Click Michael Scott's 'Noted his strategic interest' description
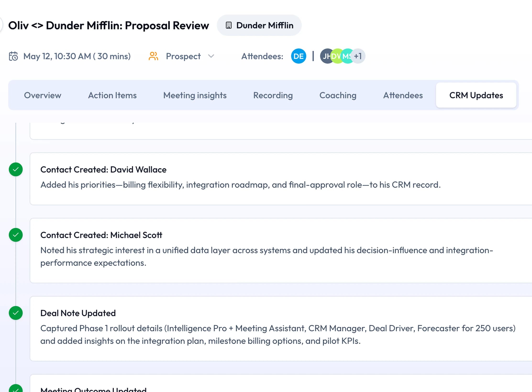The width and height of the screenshot is (532, 392). [x=267, y=256]
